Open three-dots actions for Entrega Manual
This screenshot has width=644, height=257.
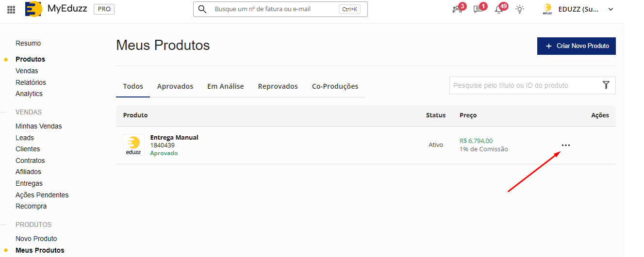point(565,145)
